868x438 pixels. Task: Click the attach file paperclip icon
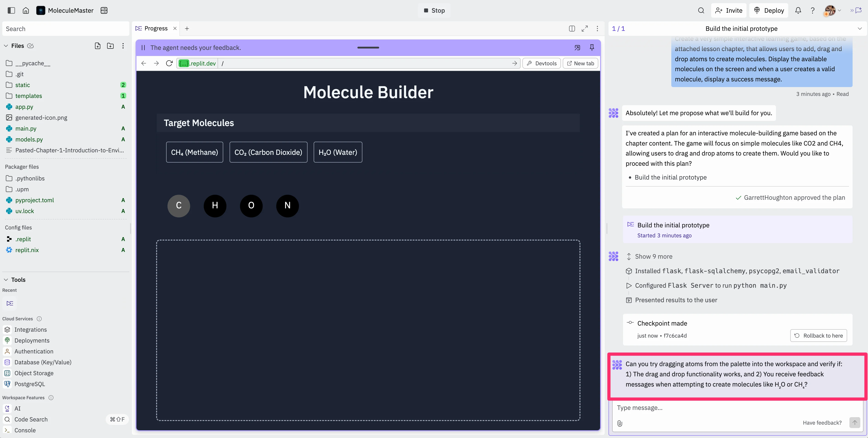[620, 423]
